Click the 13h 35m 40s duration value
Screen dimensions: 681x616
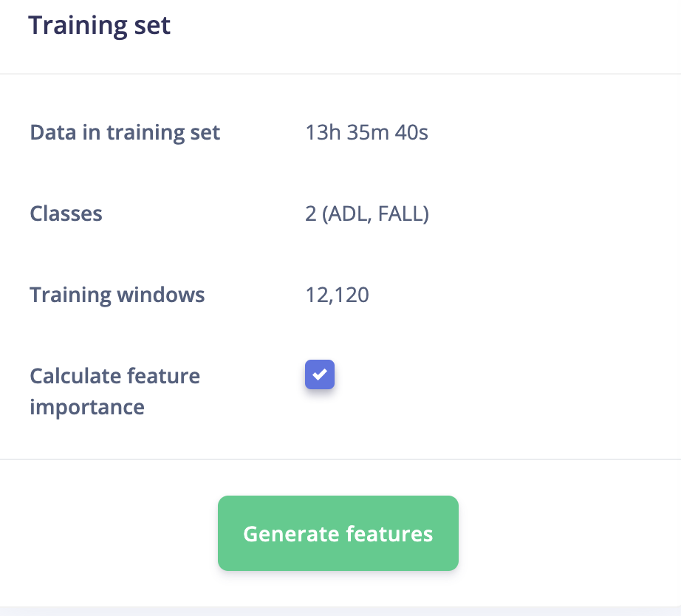[366, 132]
